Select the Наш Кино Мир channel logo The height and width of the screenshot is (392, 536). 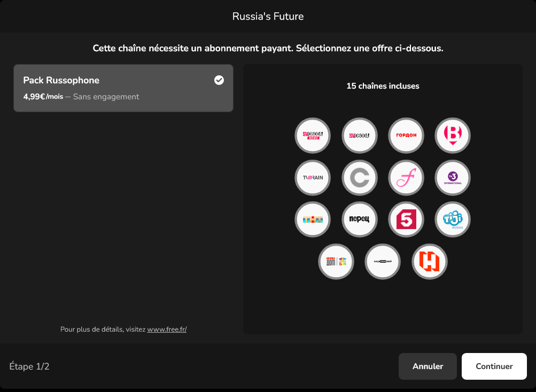[x=383, y=262]
